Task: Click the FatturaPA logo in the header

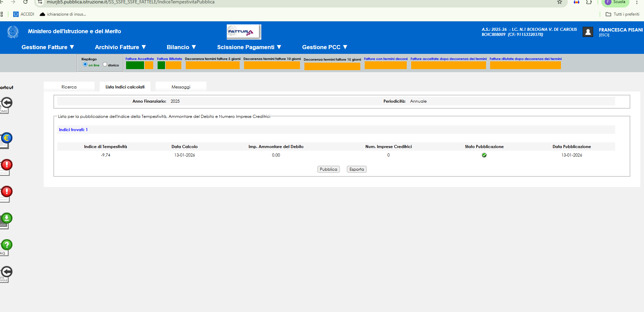Action: (x=243, y=32)
